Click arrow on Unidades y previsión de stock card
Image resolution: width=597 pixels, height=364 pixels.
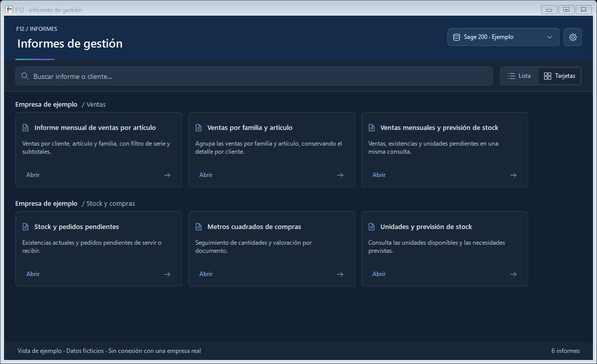pos(513,274)
